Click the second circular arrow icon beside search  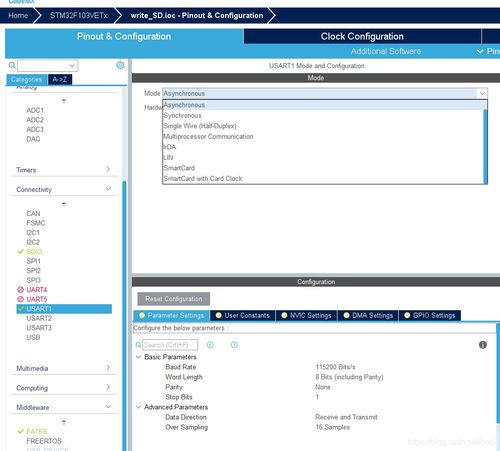[x=234, y=345]
